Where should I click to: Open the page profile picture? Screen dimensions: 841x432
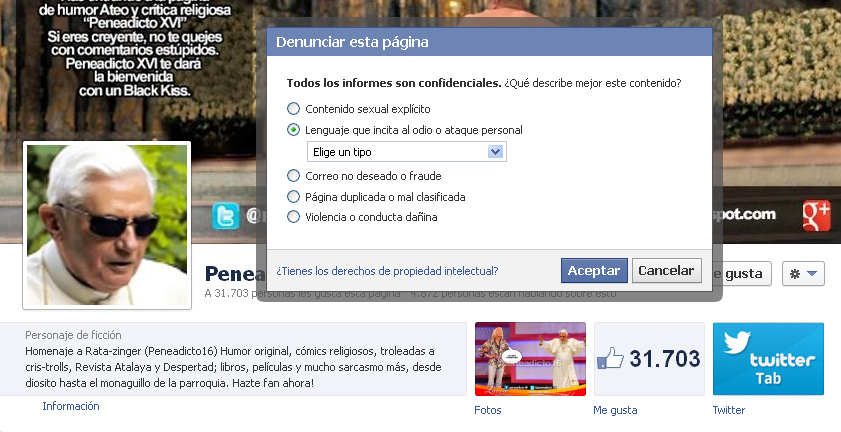(x=107, y=225)
